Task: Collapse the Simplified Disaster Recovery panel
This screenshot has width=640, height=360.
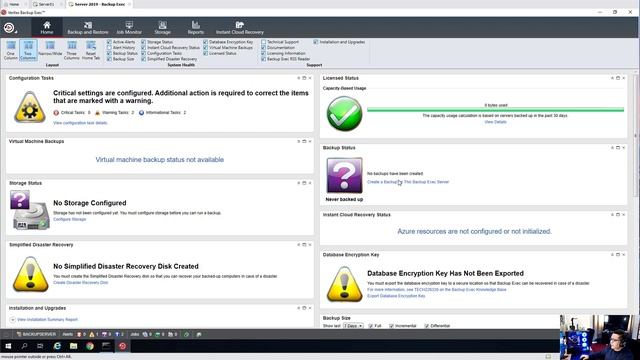Action: click(298, 244)
